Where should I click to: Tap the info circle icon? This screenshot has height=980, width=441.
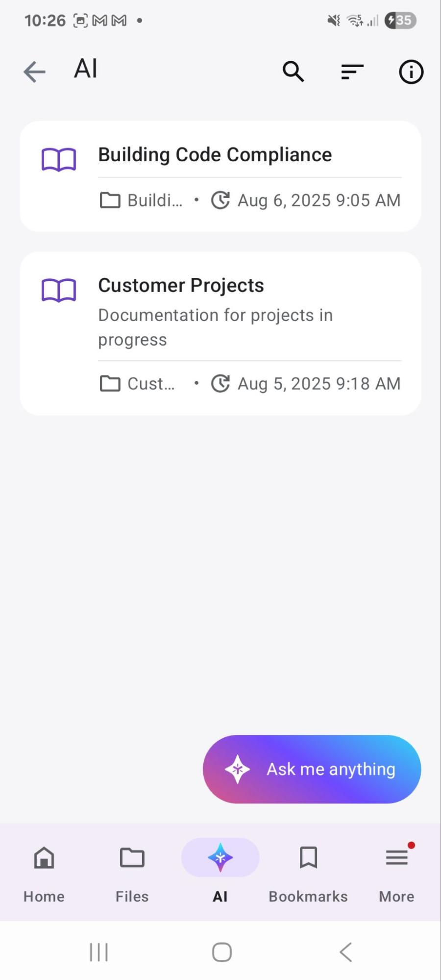tap(411, 72)
